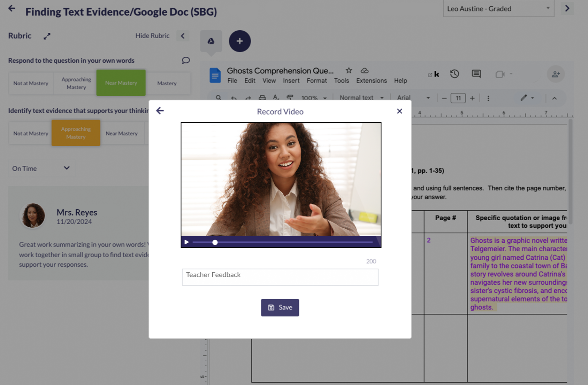
Task: Open the Google Drive attachment tab
Action: (211, 41)
